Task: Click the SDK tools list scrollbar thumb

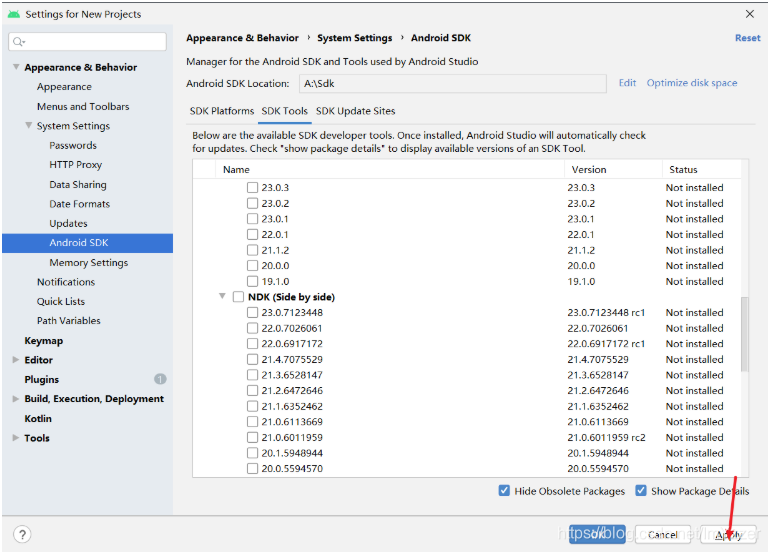Action: 744,334
